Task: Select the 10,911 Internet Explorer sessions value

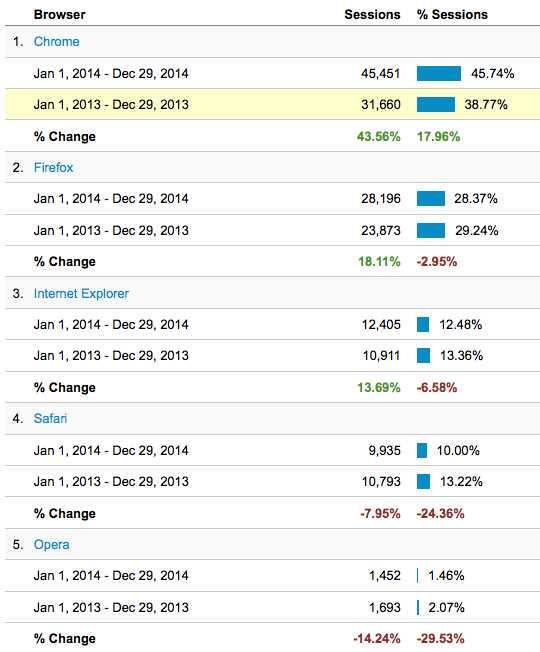Action: 381,356
